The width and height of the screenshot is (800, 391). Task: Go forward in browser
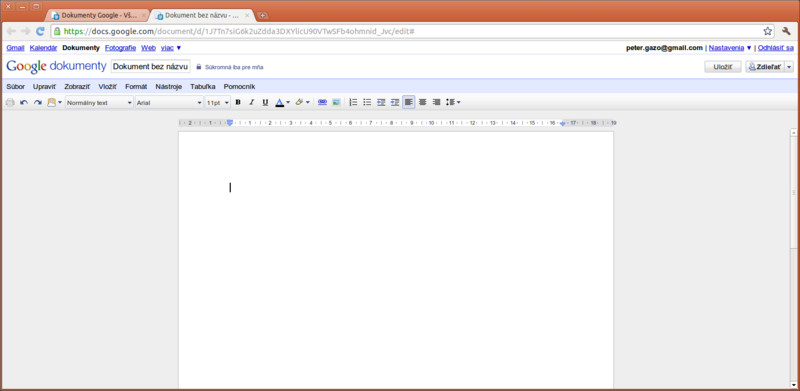[x=26, y=31]
